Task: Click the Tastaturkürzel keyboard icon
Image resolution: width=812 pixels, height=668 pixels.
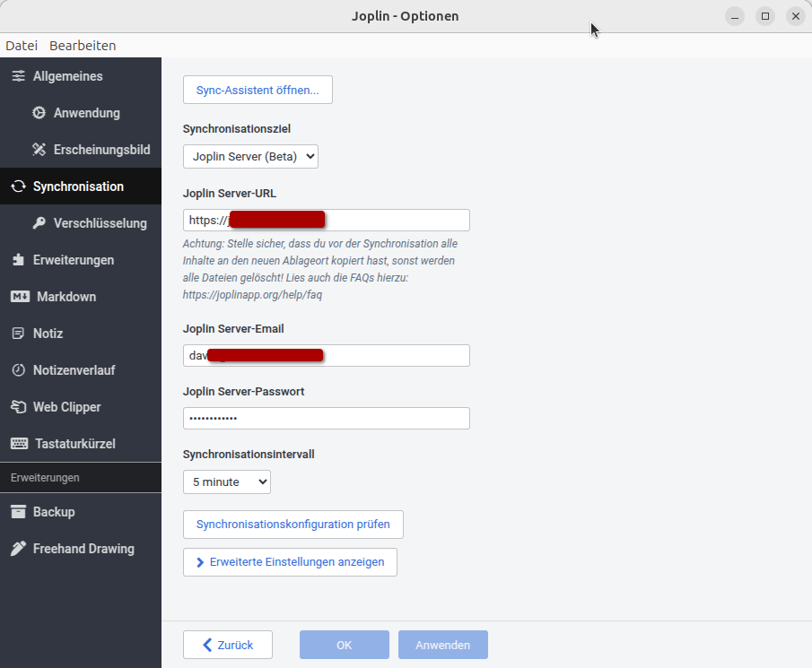Action: tap(20, 444)
